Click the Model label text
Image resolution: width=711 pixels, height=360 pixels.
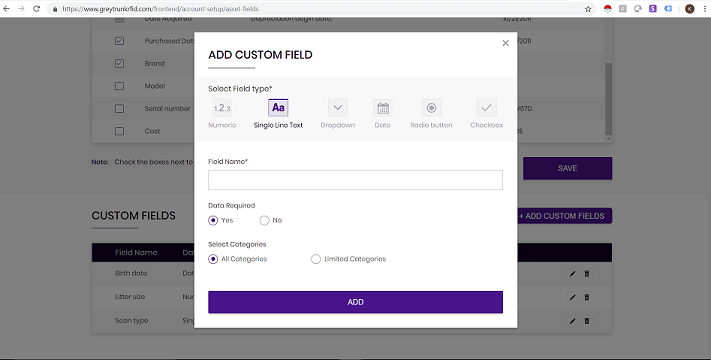(155, 86)
